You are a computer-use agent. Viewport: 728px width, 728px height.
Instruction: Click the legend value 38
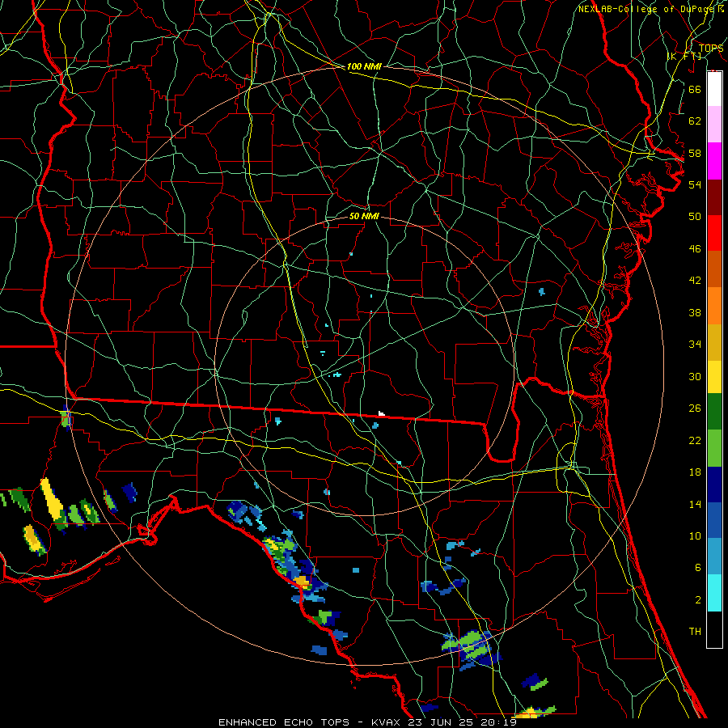tap(695, 312)
